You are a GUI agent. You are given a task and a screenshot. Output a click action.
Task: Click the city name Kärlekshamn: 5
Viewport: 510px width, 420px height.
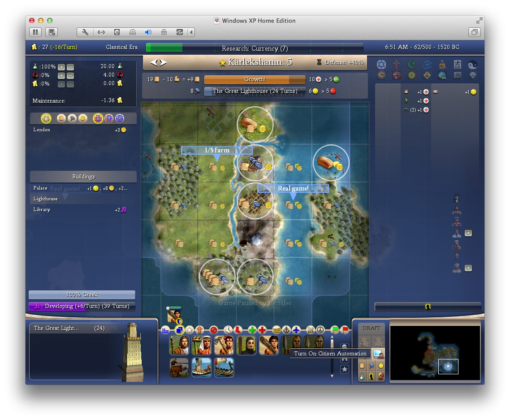coord(260,62)
